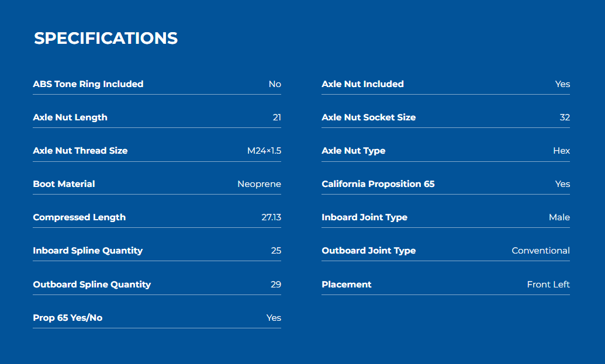This screenshot has width=605, height=364.
Task: Select the Axle Nut Length label
Action: click(70, 117)
